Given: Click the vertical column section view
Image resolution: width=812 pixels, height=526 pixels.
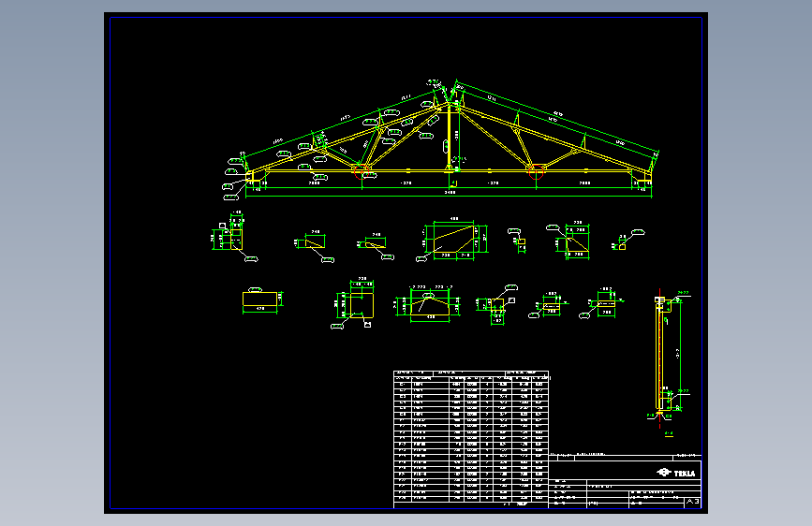Looking at the screenshot, I should (660, 355).
